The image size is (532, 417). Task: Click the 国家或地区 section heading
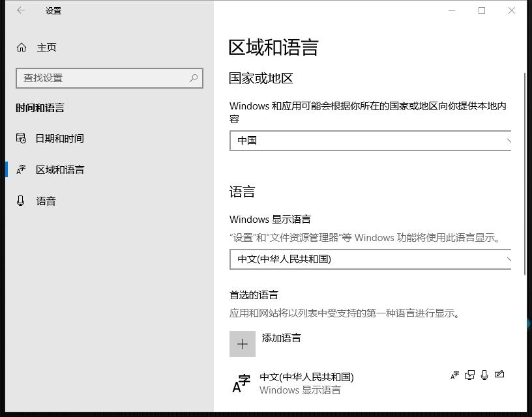(x=261, y=78)
